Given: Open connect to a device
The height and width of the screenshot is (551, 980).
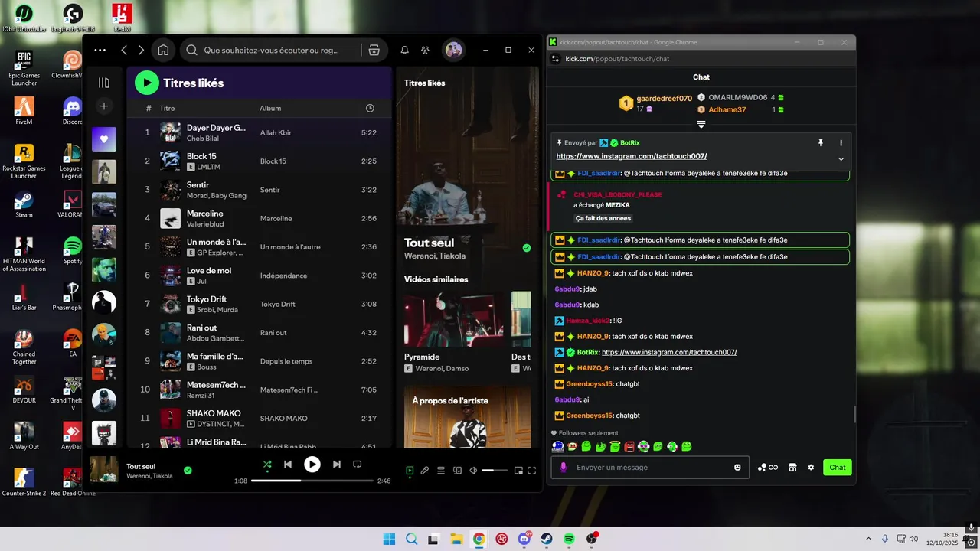Looking at the screenshot, I should [458, 471].
